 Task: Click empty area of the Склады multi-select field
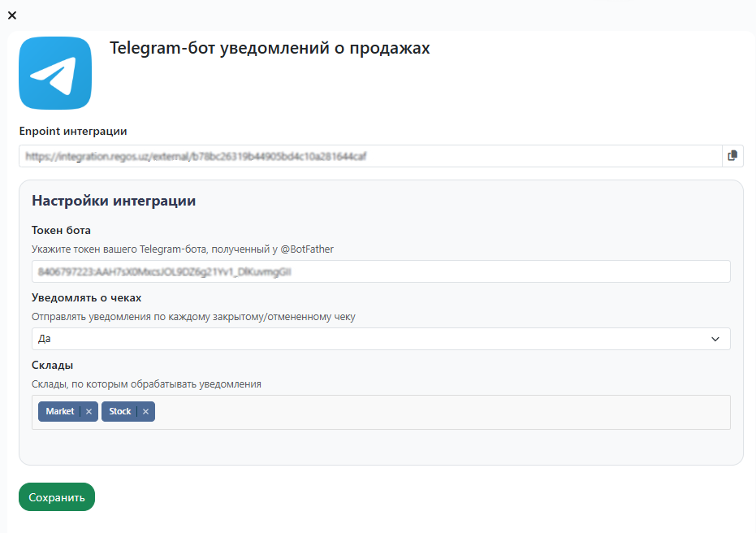pyautogui.click(x=438, y=412)
